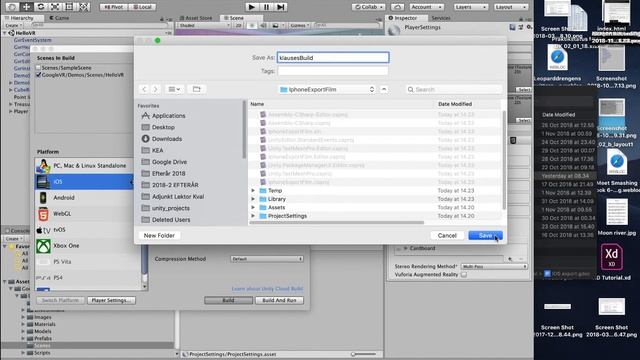Open the Layout dropdown
Image resolution: width=640 pixels, height=360 pixels.
tap(511, 7)
